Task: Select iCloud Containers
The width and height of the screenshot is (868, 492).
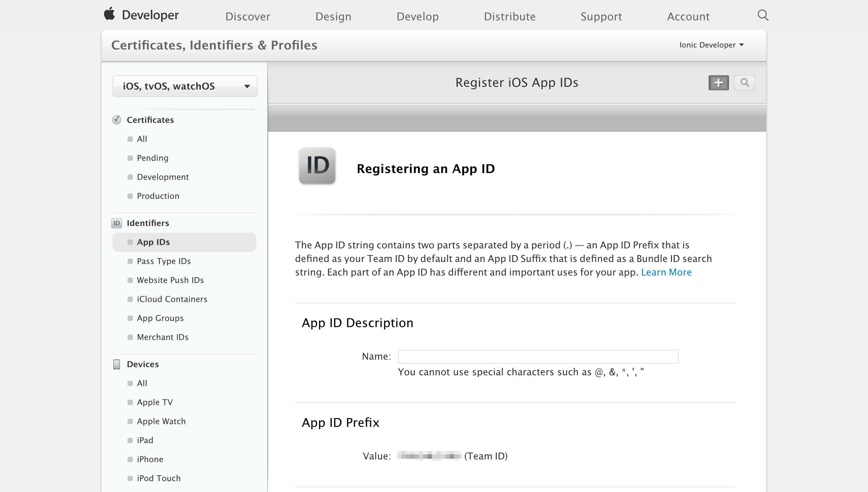Action: point(172,299)
